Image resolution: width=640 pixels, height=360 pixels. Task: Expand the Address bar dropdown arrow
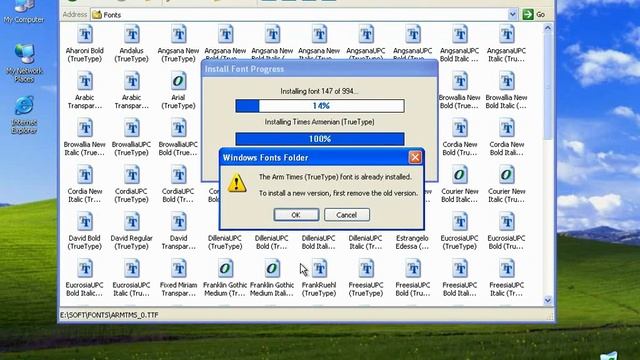click(512, 15)
